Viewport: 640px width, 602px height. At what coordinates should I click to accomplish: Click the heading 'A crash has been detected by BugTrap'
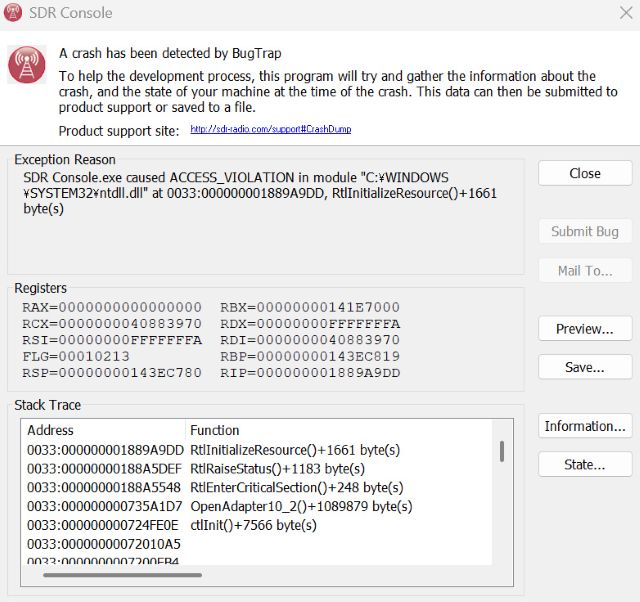[x=170, y=53]
